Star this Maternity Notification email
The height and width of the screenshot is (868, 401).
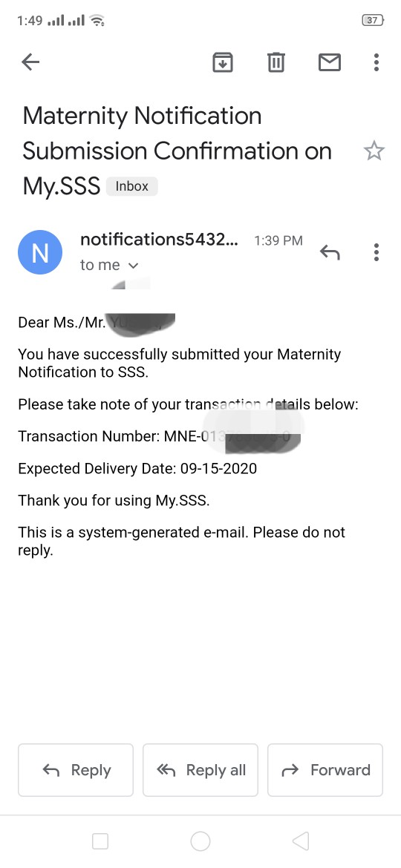374,151
